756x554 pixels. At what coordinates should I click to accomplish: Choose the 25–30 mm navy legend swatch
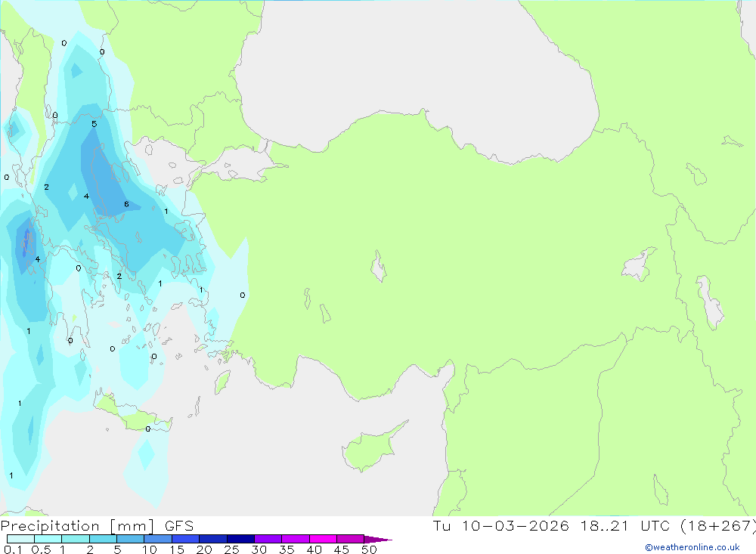tap(240, 539)
